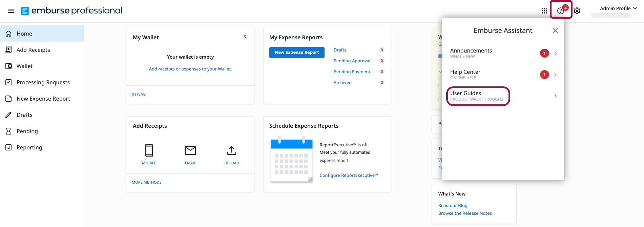This screenshot has width=644, height=227.
Task: Go to Home in the sidebar
Action: 42,34
